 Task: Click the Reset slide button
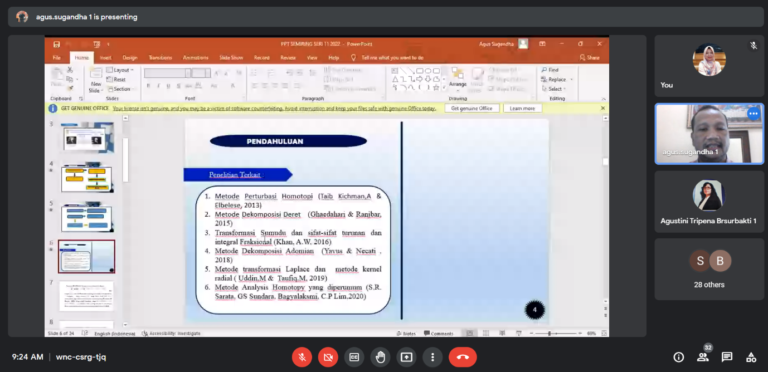(117, 79)
